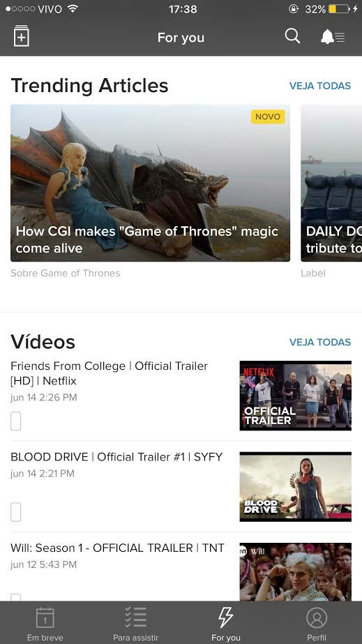Tap the VIVO carrier name
The image size is (362, 644).
pyautogui.click(x=50, y=8)
